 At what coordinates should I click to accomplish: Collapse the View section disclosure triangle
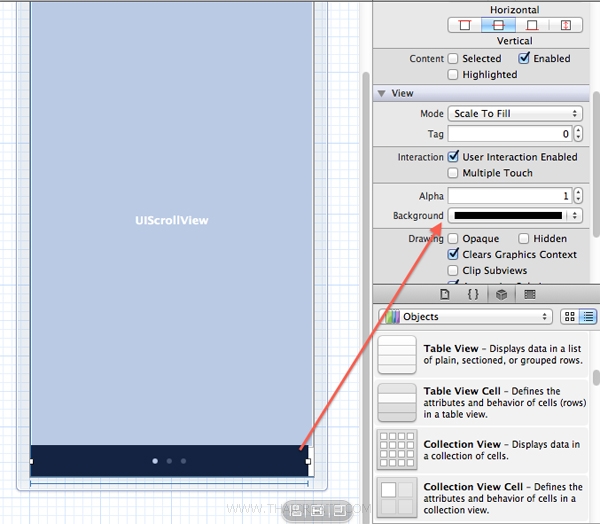click(x=382, y=93)
